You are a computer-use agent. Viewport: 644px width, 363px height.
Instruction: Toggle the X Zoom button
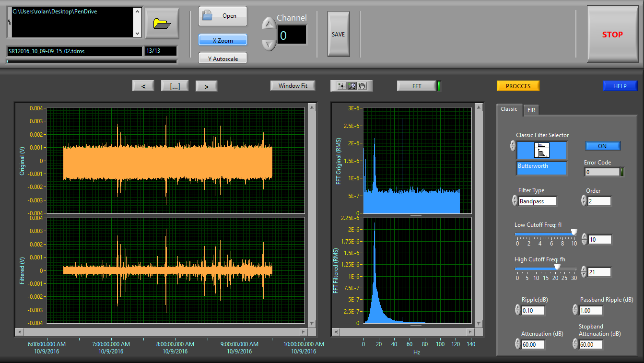tap(222, 40)
